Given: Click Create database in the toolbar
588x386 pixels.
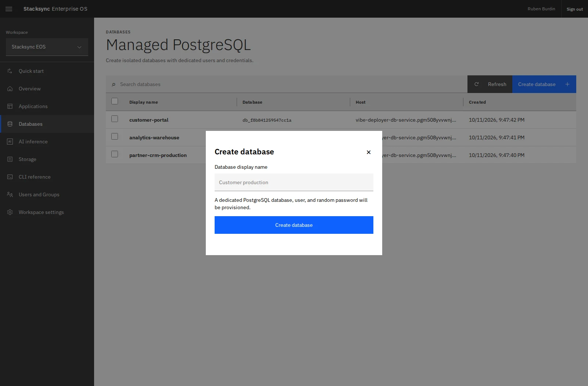Looking at the screenshot, I should click(x=544, y=84).
